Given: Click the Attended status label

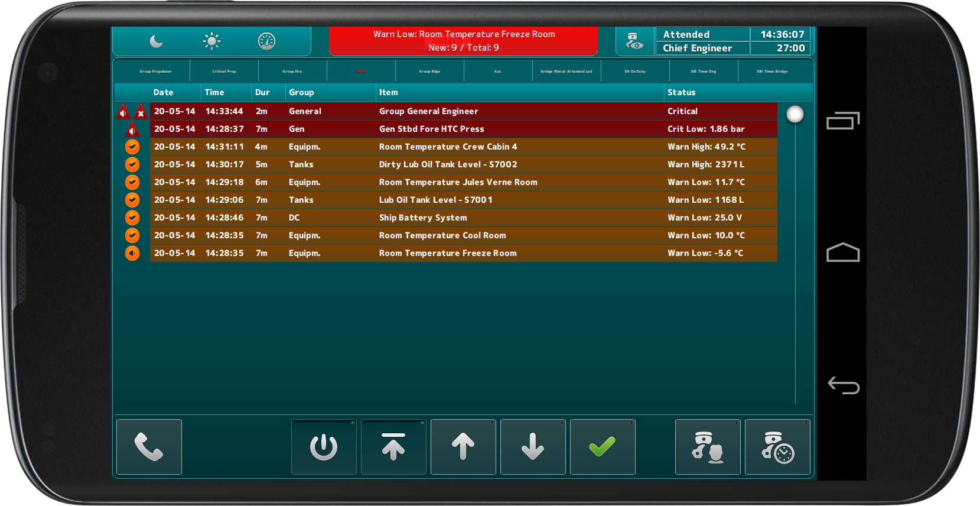Looking at the screenshot, I should click(x=702, y=34).
